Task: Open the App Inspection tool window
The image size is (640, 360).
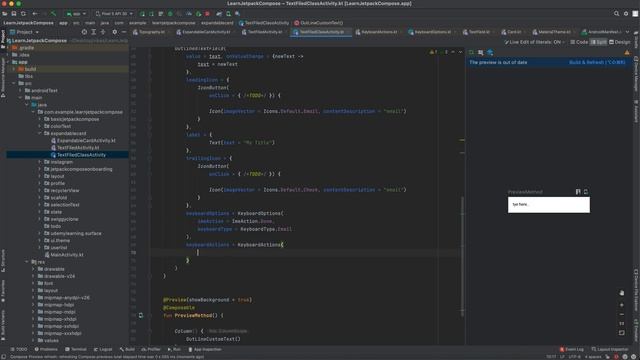Action: coord(205,349)
